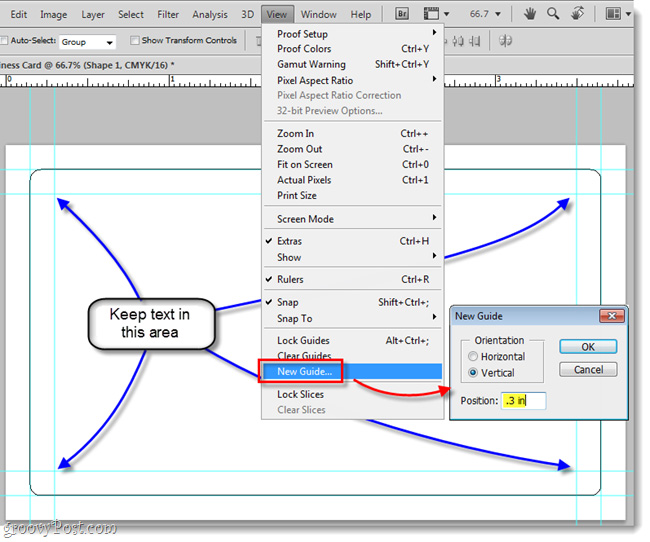Close the open View menu
650x542 pixels.
click(277, 15)
